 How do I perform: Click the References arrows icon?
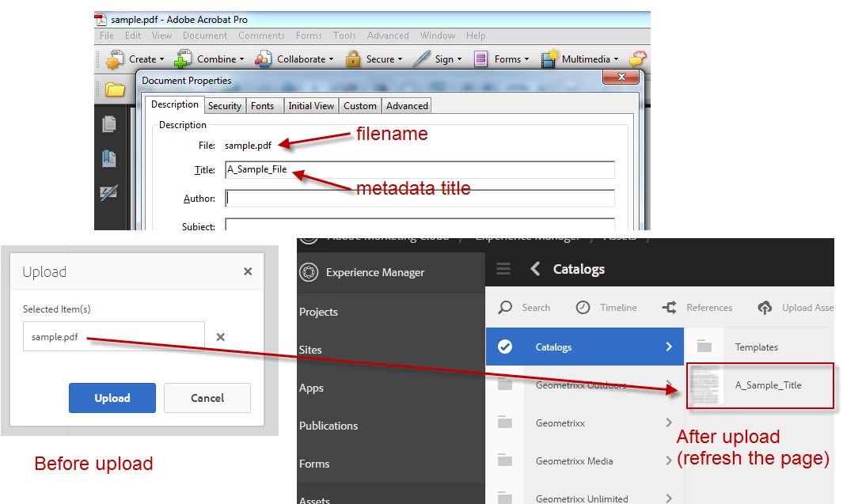pyautogui.click(x=670, y=307)
